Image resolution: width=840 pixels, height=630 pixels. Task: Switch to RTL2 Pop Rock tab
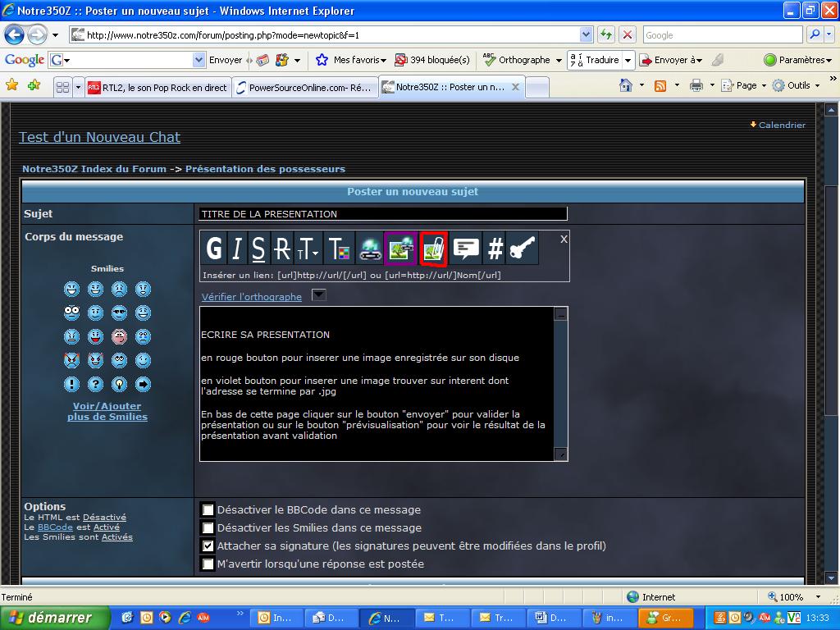(157, 88)
